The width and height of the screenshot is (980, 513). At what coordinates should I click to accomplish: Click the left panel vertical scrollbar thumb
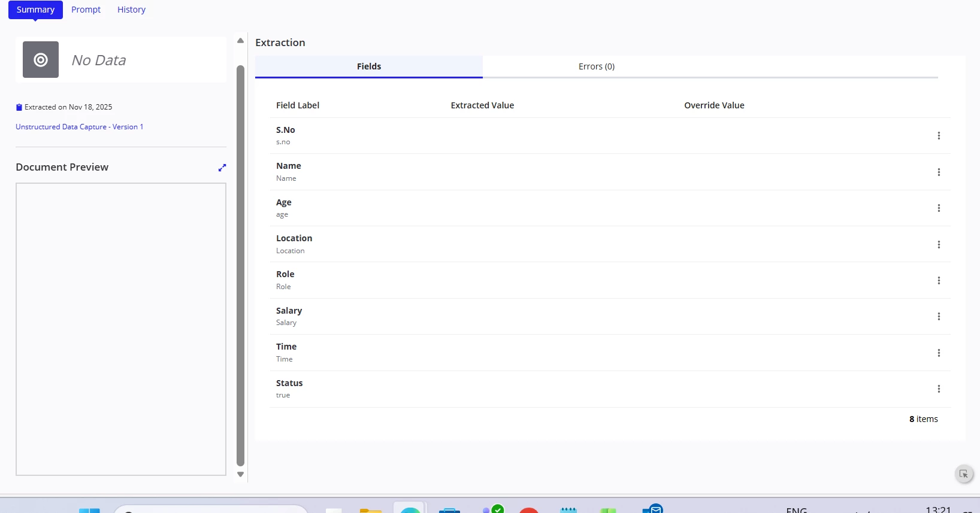pos(240,265)
